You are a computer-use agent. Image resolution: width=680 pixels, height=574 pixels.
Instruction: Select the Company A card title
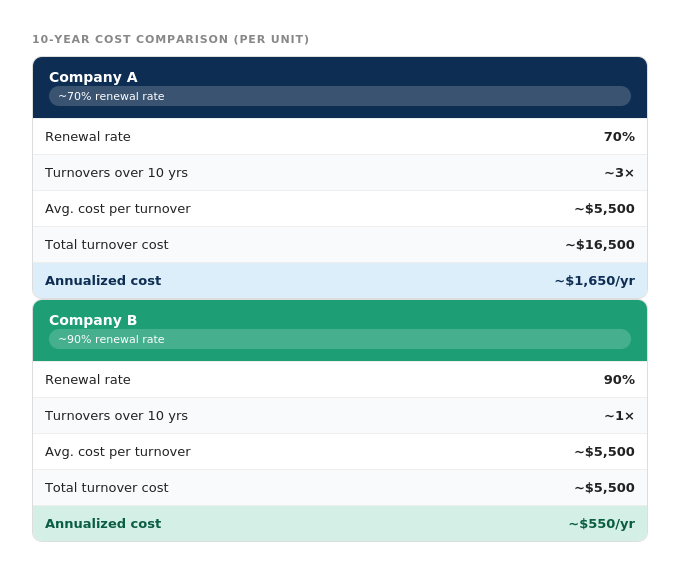(x=93, y=77)
